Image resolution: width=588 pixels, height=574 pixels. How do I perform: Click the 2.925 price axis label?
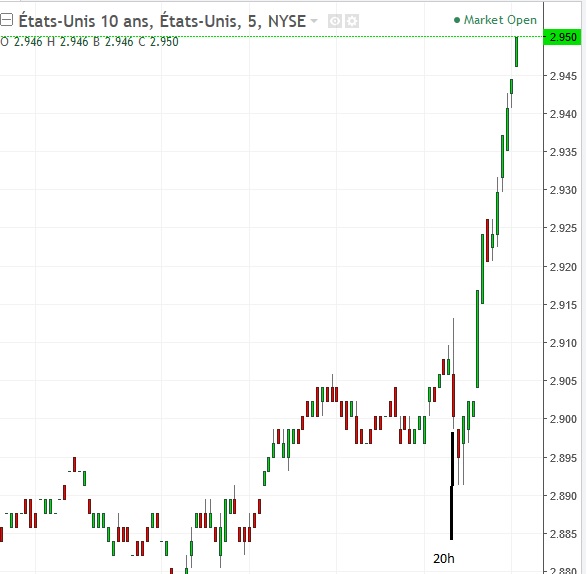pos(563,228)
